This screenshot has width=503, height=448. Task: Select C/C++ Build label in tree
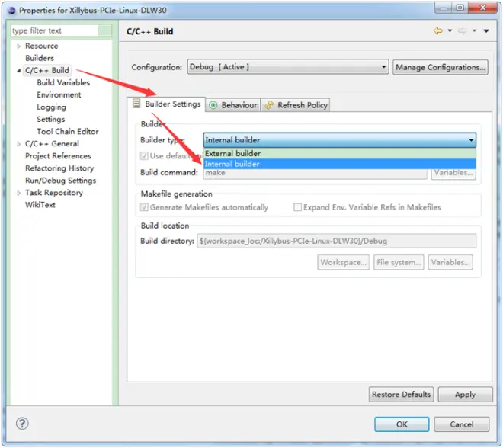[46, 70]
